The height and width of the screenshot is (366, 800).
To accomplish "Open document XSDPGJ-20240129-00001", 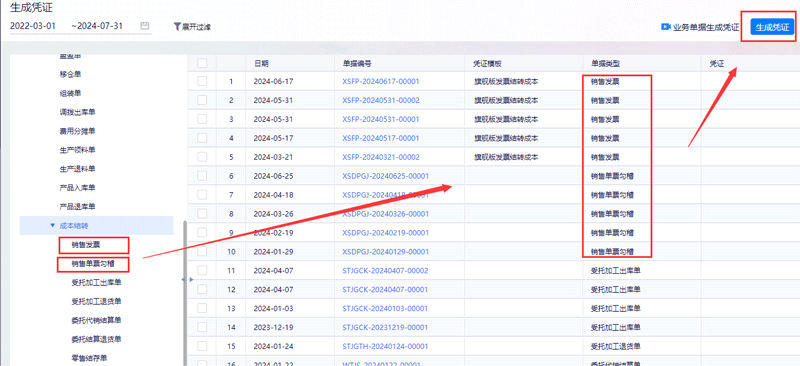I will coord(385,251).
